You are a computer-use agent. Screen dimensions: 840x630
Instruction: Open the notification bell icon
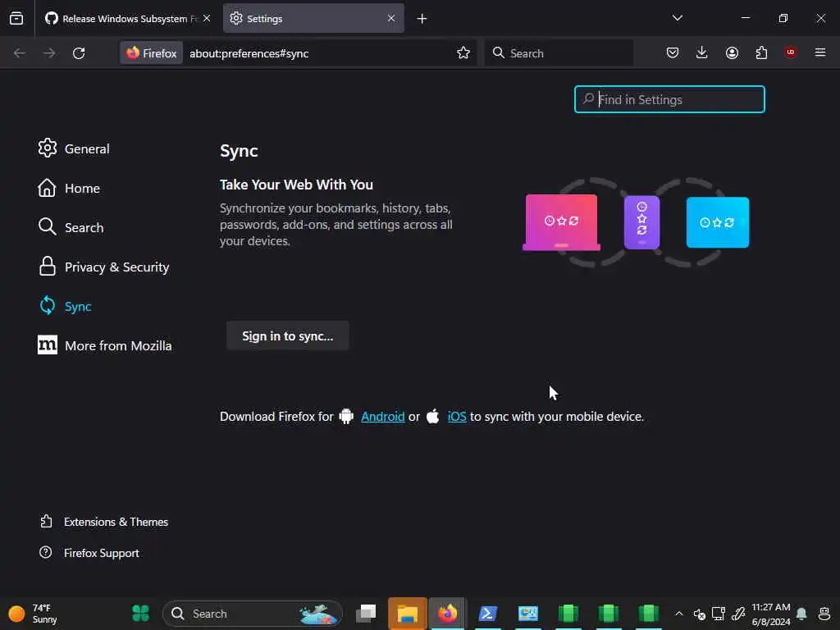[x=802, y=614]
